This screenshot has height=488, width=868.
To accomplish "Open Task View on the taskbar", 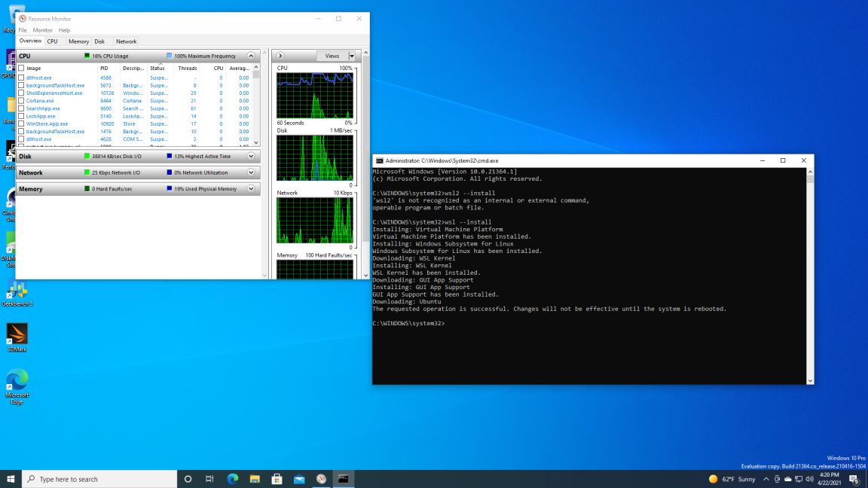I will 209,479.
